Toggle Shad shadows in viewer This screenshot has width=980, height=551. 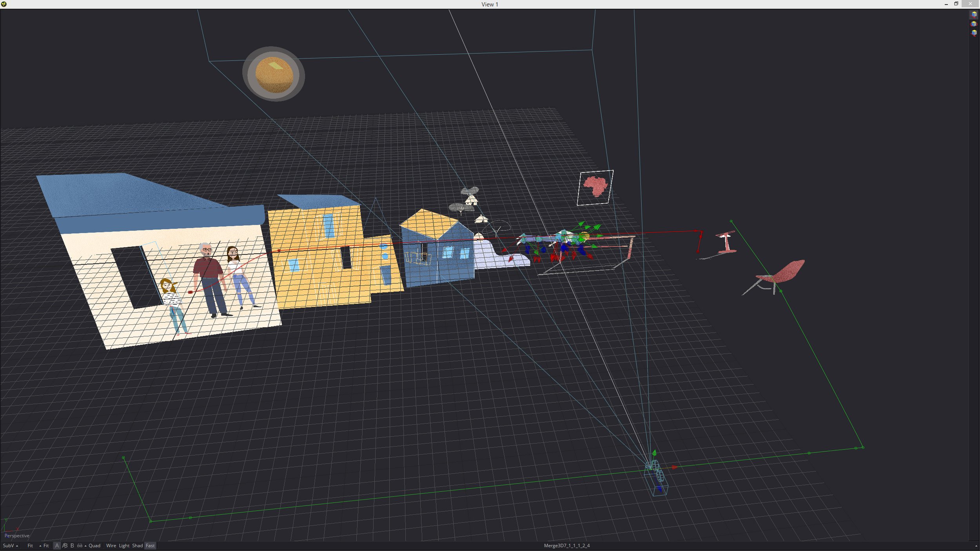click(x=137, y=546)
